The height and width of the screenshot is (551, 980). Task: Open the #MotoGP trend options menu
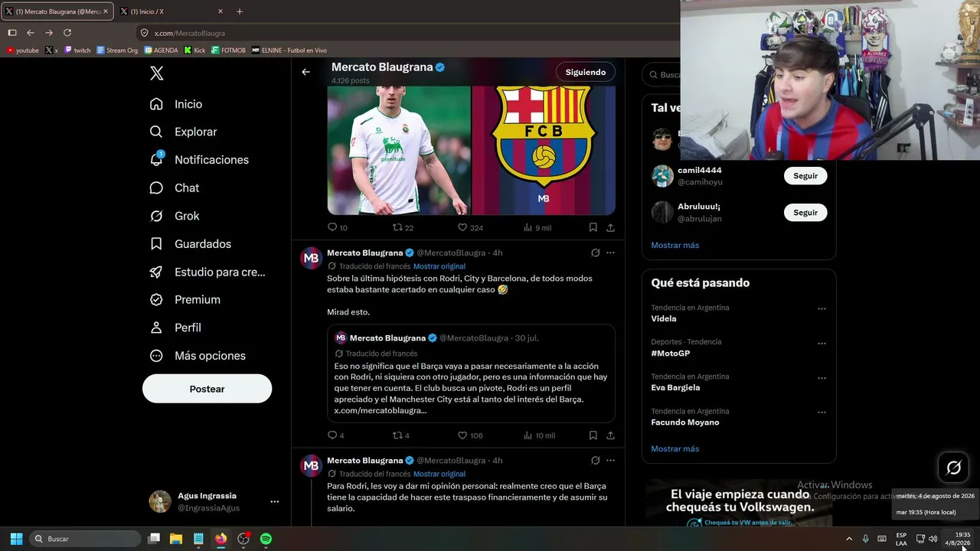tap(822, 344)
